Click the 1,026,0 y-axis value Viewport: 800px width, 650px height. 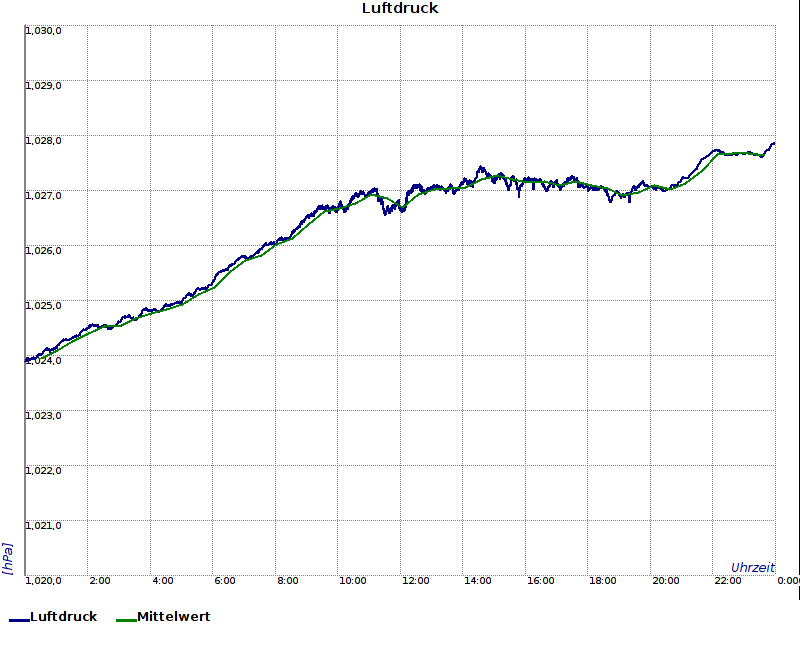43,251
